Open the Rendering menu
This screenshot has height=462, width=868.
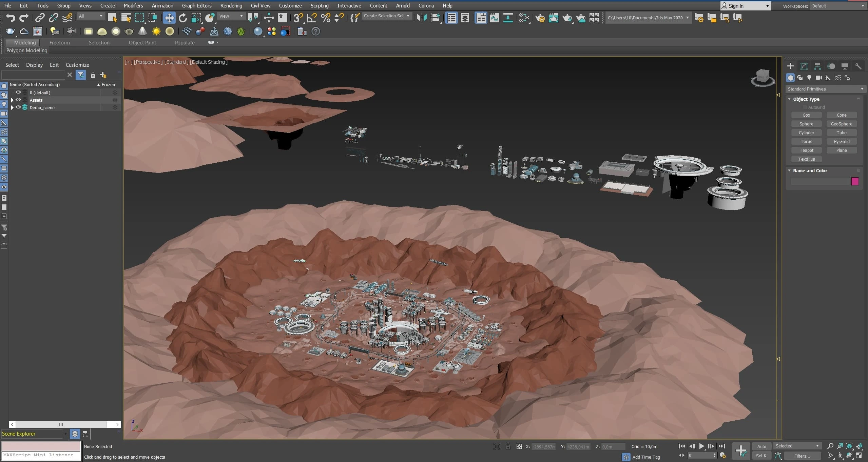(x=231, y=5)
